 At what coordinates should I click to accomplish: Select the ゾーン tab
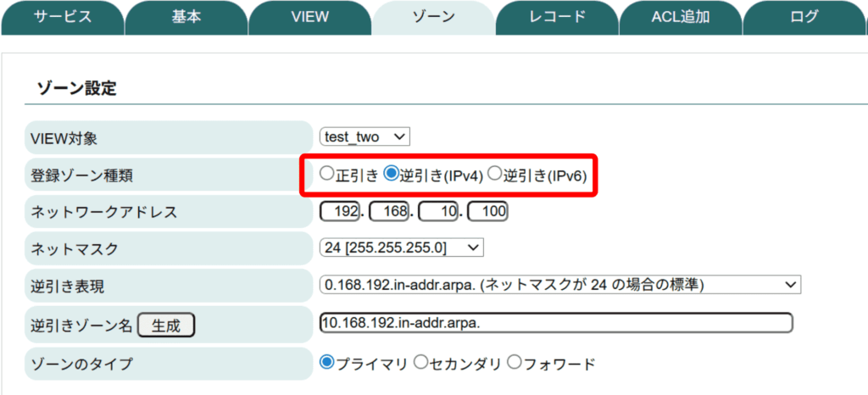tap(433, 17)
